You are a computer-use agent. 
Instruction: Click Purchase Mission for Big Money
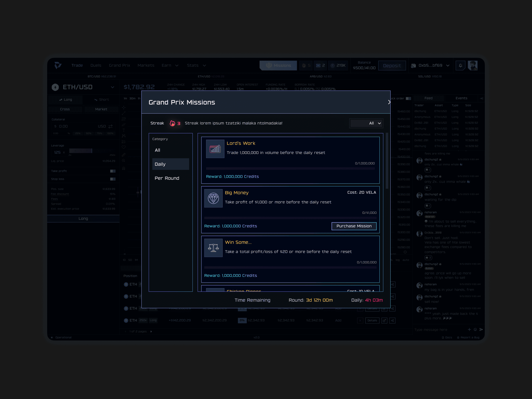(x=354, y=226)
